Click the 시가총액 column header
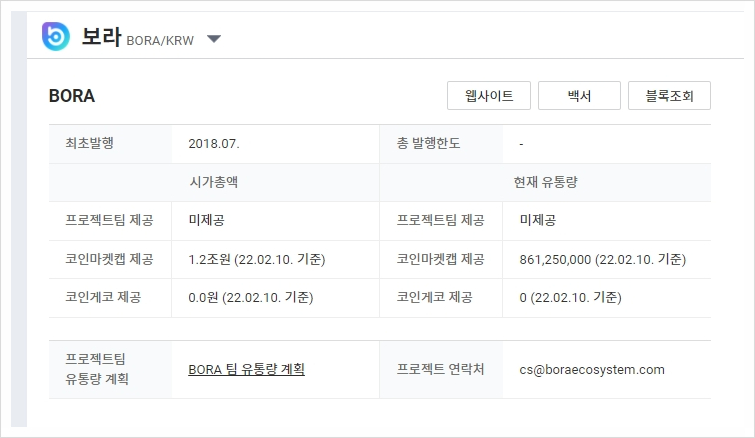755x438 pixels. click(x=214, y=182)
